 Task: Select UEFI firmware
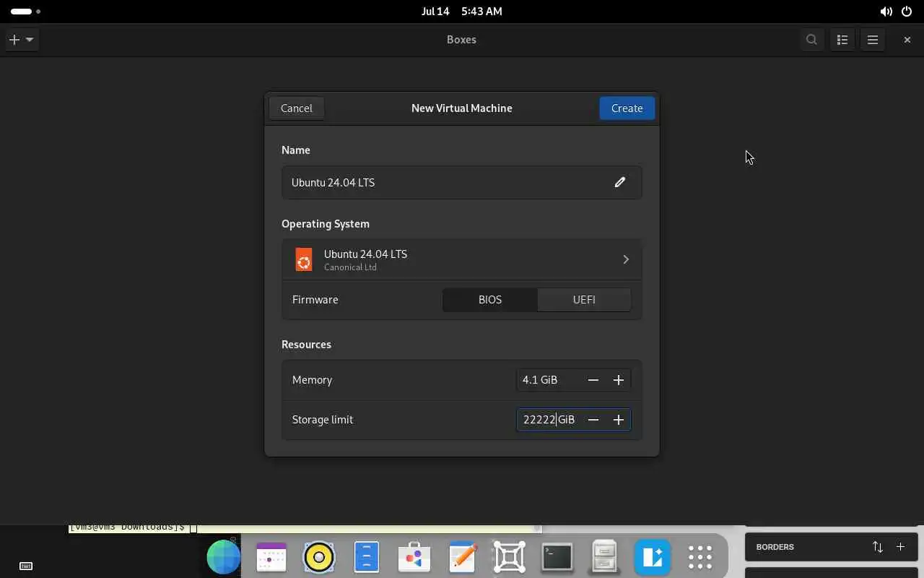click(584, 300)
